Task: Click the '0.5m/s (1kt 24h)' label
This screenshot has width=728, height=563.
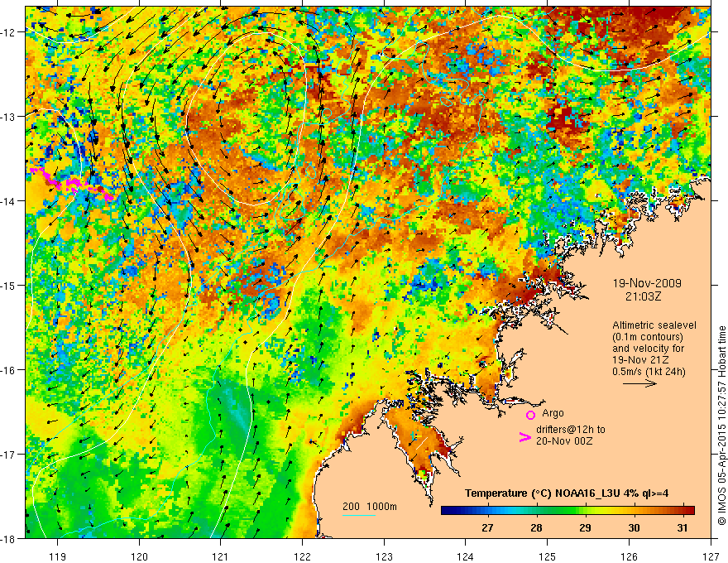Action: [x=649, y=372]
